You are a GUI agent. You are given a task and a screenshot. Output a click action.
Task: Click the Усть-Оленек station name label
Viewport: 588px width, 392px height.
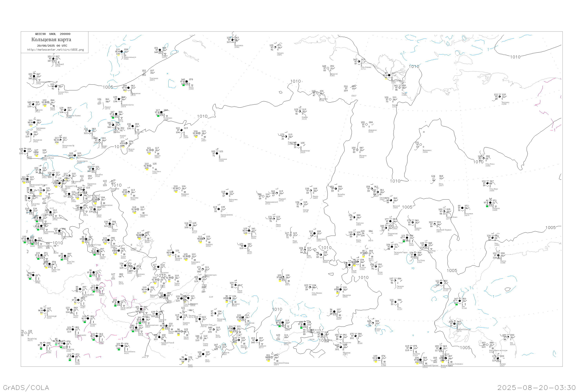[366, 67]
